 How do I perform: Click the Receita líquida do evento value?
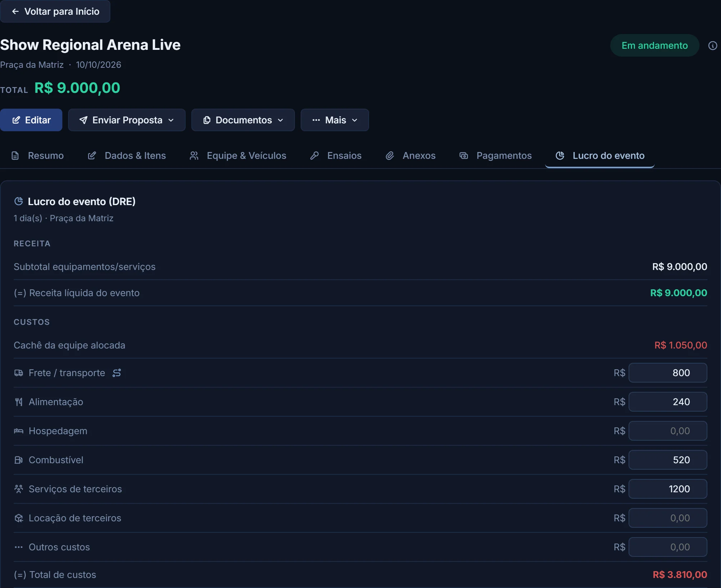click(x=678, y=293)
